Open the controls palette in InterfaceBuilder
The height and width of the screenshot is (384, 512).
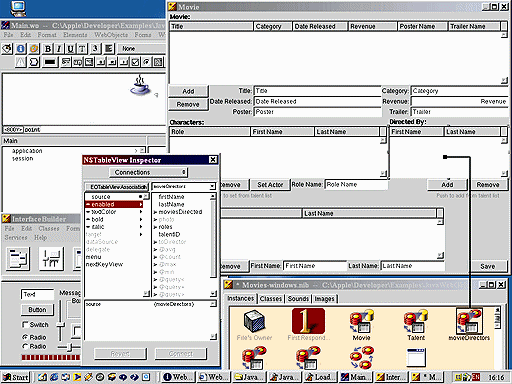(51, 259)
